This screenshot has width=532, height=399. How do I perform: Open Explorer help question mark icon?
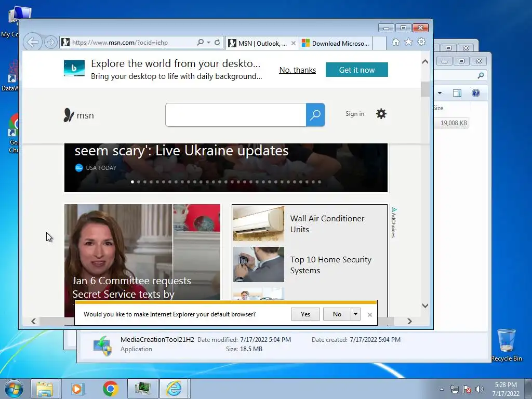point(476,93)
